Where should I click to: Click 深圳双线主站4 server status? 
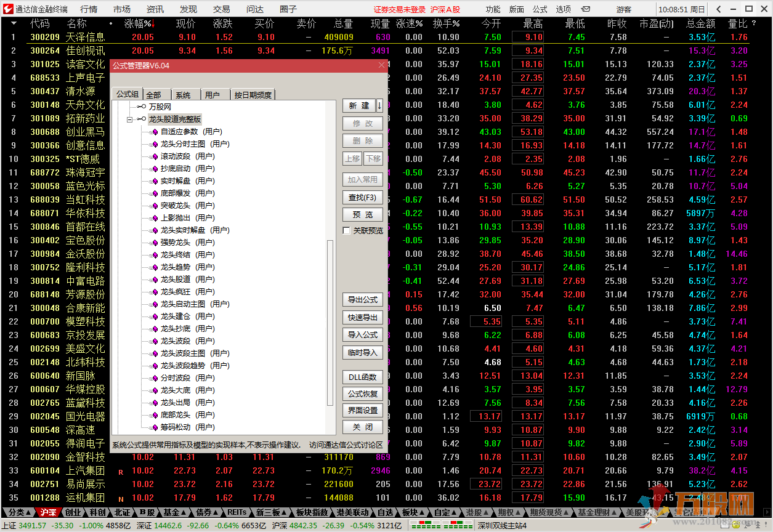(x=503, y=525)
